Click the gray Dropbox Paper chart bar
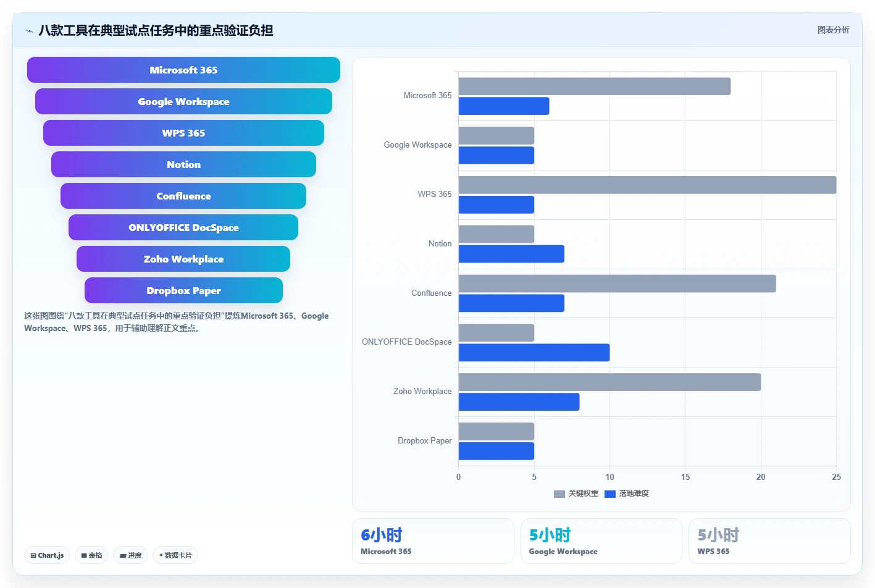Viewport: 875px width, 588px height. pyautogui.click(x=496, y=431)
